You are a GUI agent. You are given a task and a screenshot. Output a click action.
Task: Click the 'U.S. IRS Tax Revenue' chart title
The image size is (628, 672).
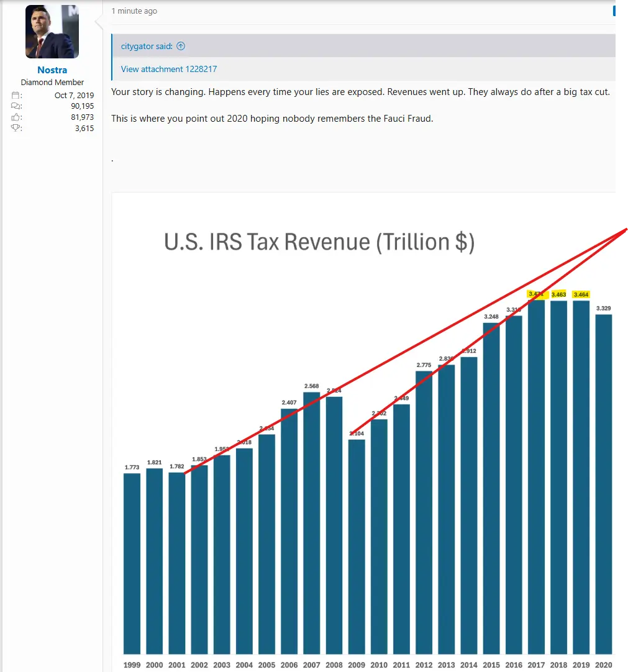pos(319,242)
